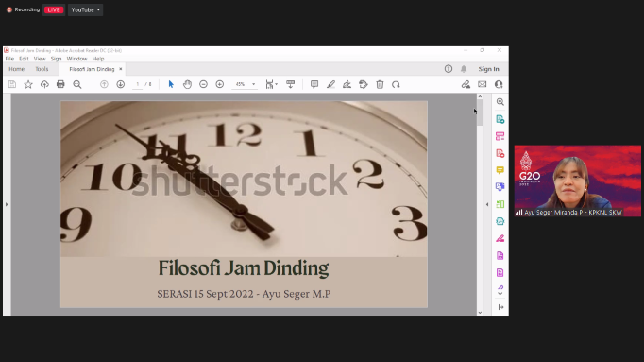Click the page number input field
The width and height of the screenshot is (644, 362).
point(138,84)
